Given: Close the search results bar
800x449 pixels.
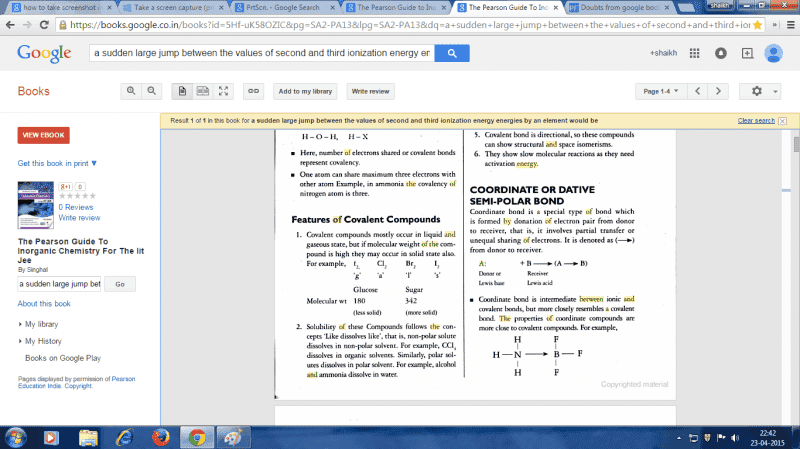Looking at the screenshot, I should 783,121.
